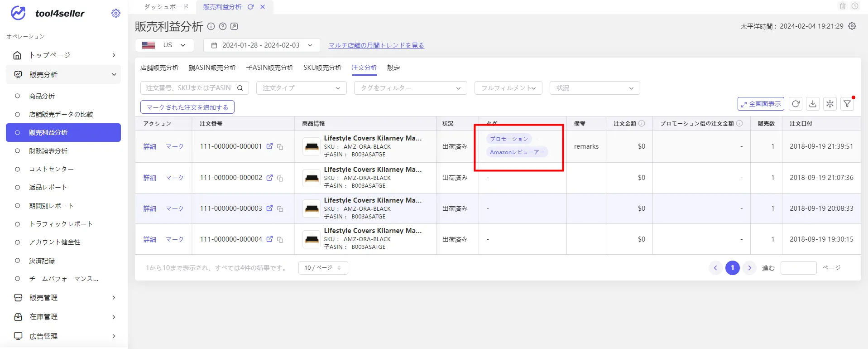
Task: Click the download export icon button
Action: coord(813,104)
